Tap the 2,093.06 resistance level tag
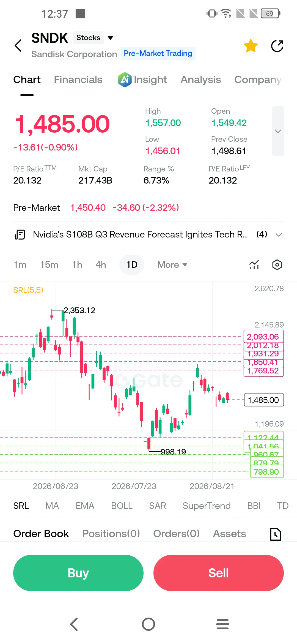 coord(264,337)
